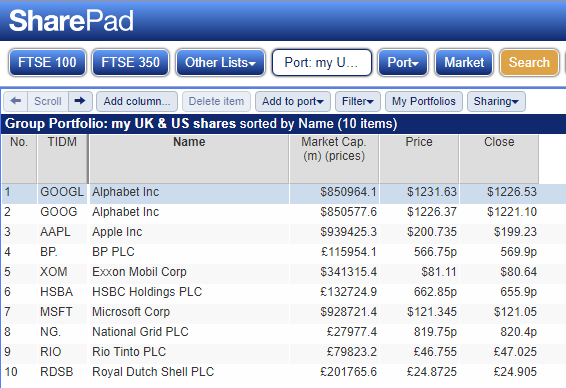The width and height of the screenshot is (566, 388).
Task: Expand the Port dropdown menu
Action: click(x=403, y=62)
